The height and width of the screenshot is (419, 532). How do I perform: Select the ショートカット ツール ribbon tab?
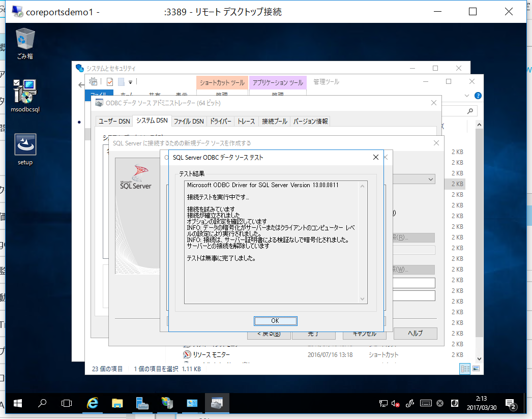pos(222,82)
